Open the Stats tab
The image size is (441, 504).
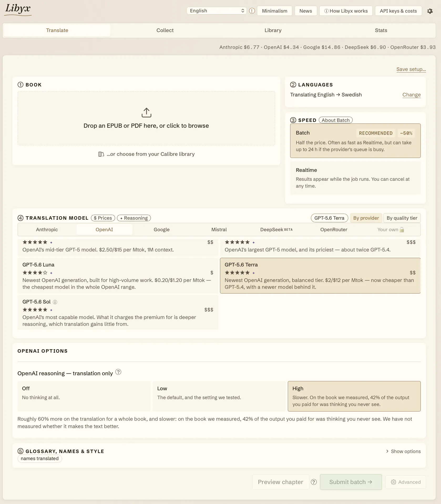[x=381, y=30]
